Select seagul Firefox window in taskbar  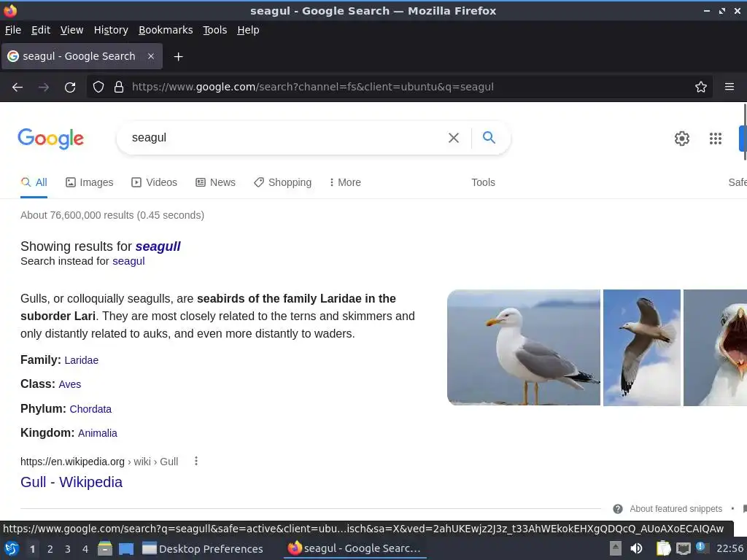pyautogui.click(x=355, y=548)
